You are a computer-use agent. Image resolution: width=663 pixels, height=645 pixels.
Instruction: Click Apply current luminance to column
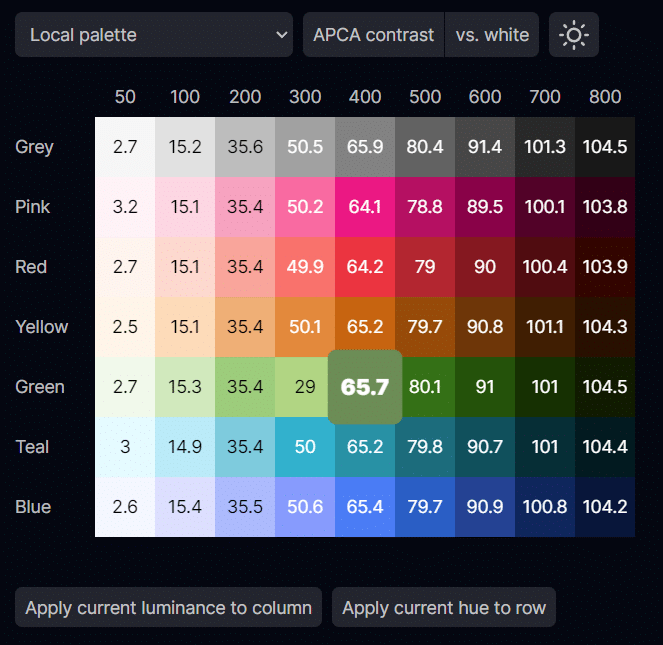pos(168,607)
